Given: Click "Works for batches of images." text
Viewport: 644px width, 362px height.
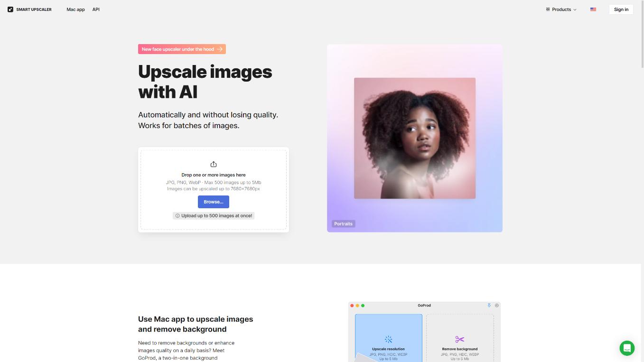Looking at the screenshot, I should click(188, 126).
